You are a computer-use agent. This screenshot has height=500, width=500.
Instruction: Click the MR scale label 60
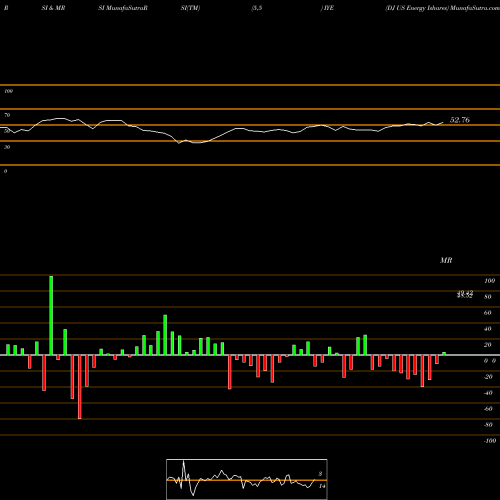pyautogui.click(x=488, y=313)
